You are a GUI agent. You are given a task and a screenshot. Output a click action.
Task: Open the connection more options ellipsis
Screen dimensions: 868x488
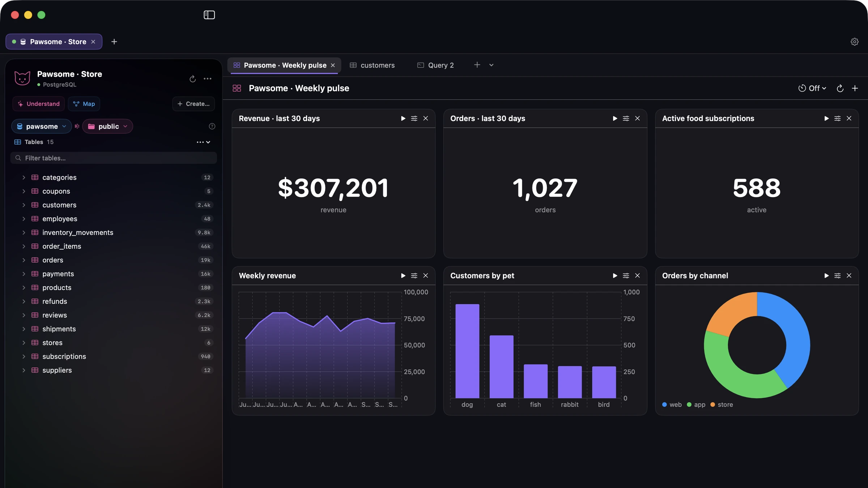(208, 79)
